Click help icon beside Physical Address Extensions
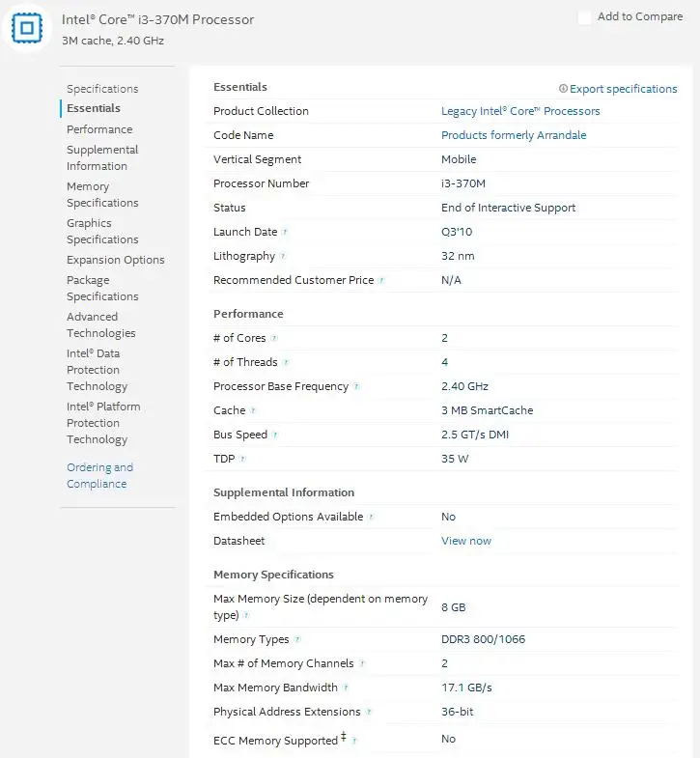700x758 pixels. [x=369, y=712]
